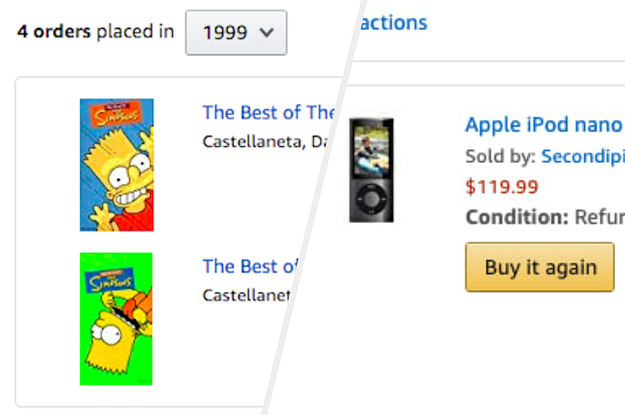The width and height of the screenshot is (625, 415).
Task: Open the 1999 year dropdown
Action: (x=236, y=32)
